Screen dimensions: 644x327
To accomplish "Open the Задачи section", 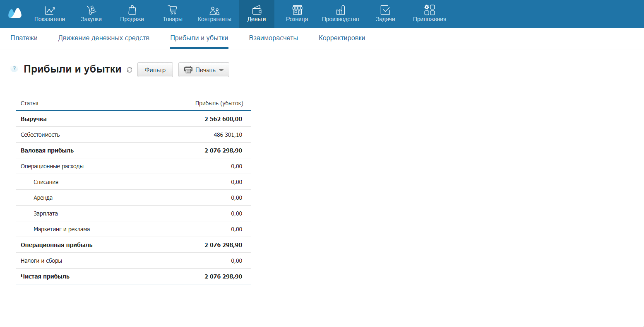I will [x=385, y=14].
